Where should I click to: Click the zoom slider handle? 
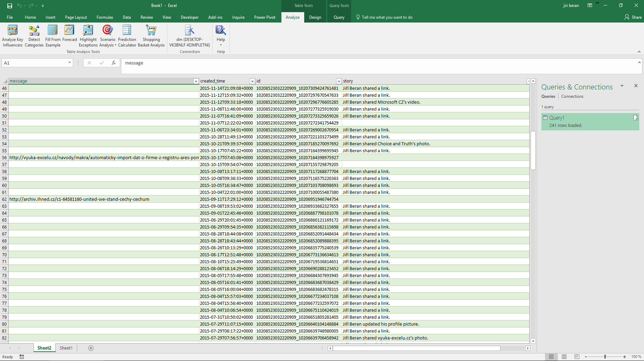point(605,357)
